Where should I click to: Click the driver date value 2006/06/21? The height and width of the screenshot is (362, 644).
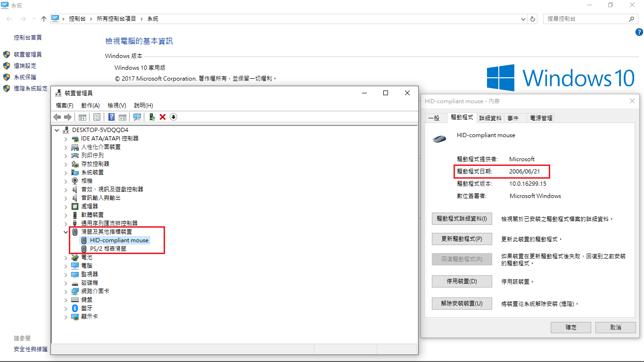coord(525,171)
